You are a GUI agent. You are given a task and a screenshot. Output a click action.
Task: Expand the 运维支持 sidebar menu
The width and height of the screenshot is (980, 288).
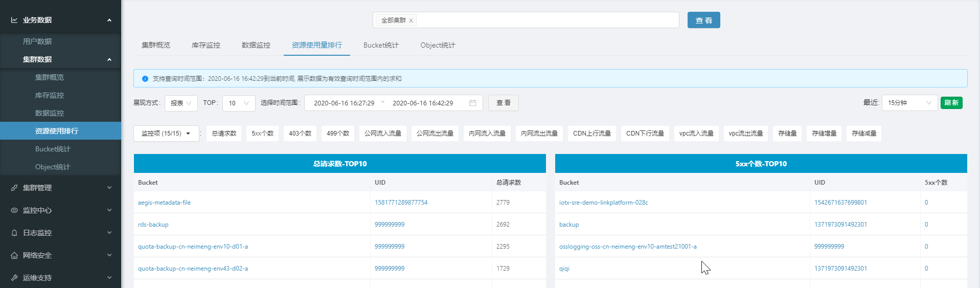click(x=109, y=278)
